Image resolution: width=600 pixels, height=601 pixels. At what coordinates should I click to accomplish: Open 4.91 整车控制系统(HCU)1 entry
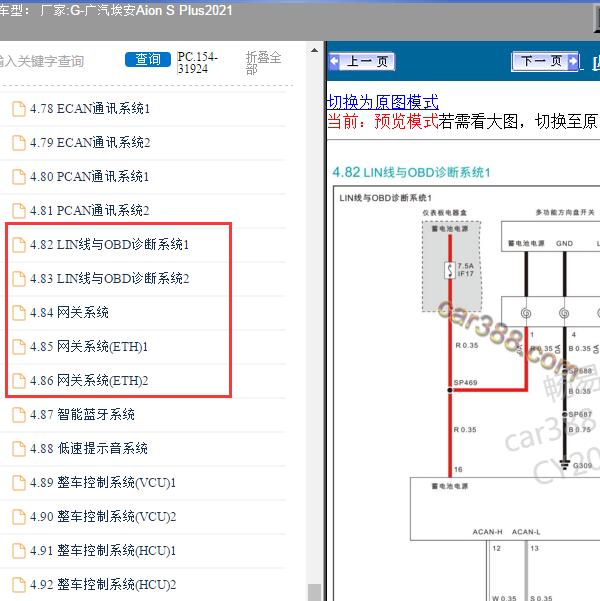(103, 550)
